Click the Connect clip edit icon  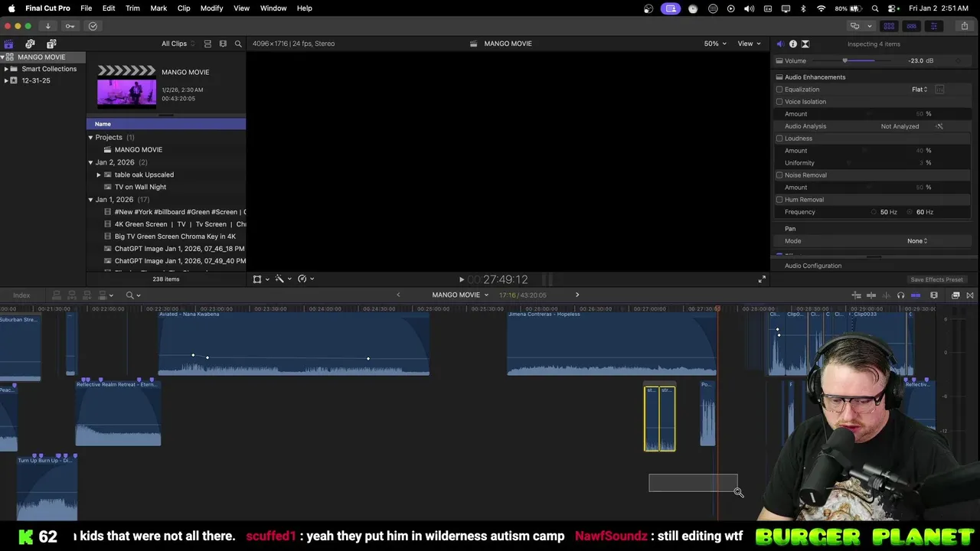click(x=56, y=295)
